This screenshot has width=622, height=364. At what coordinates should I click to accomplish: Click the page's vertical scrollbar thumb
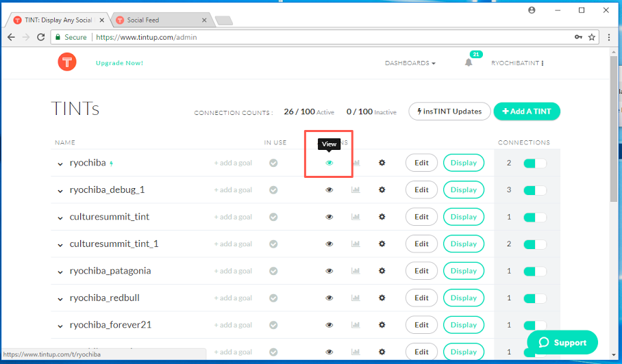coord(614,129)
